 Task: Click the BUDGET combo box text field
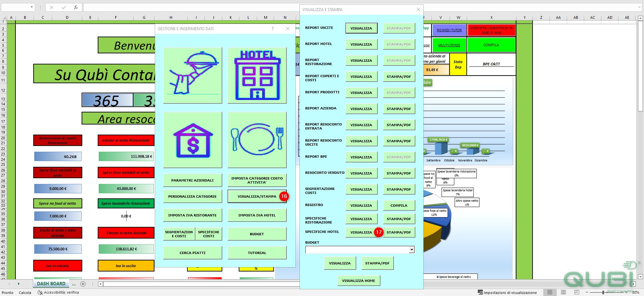(x=357, y=250)
